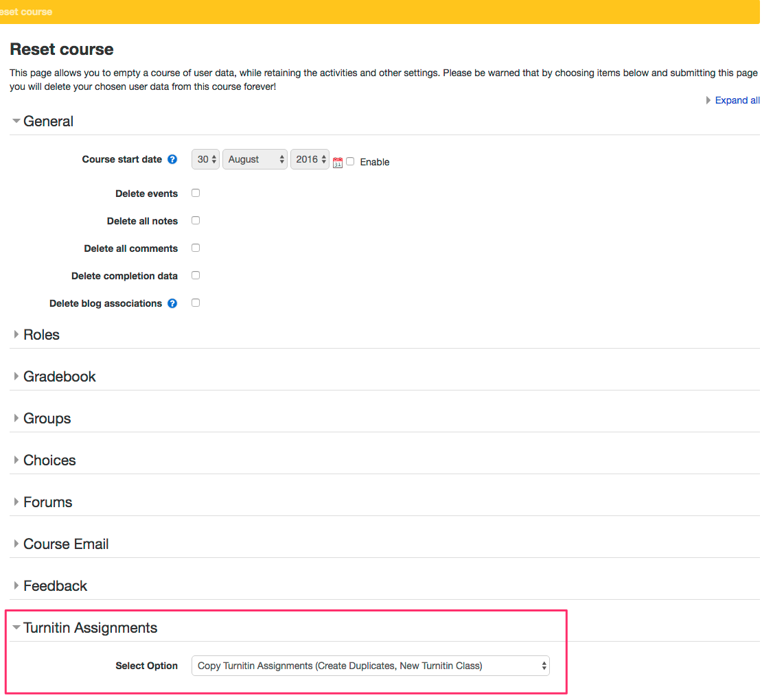Image resolution: width=773 pixels, height=700 pixels.
Task: Open the calendar date picker icon
Action: 338,163
